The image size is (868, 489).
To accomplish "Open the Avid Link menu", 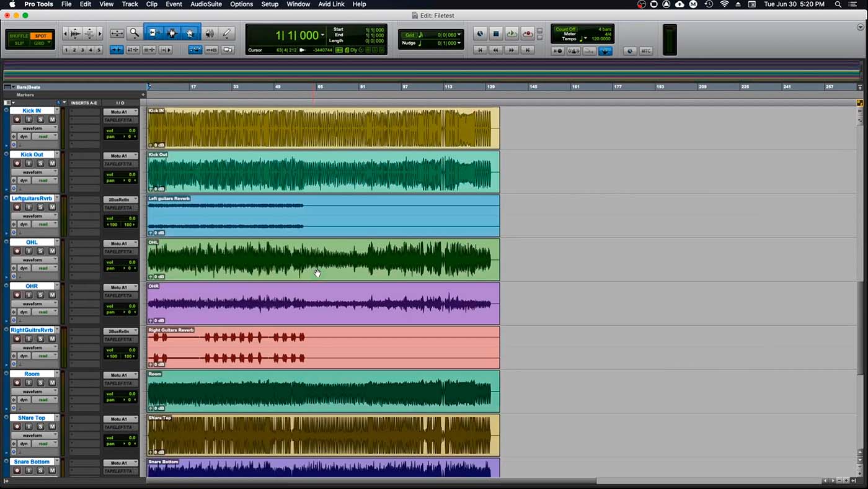I will pyautogui.click(x=331, y=4).
